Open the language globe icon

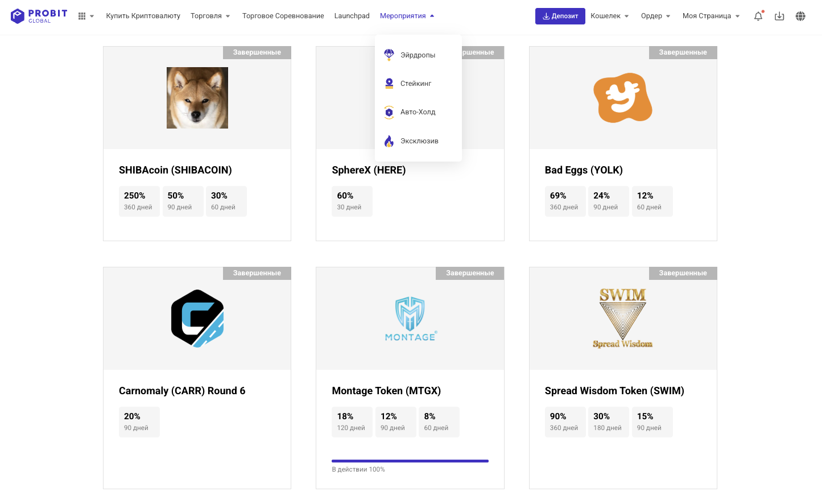tap(800, 16)
